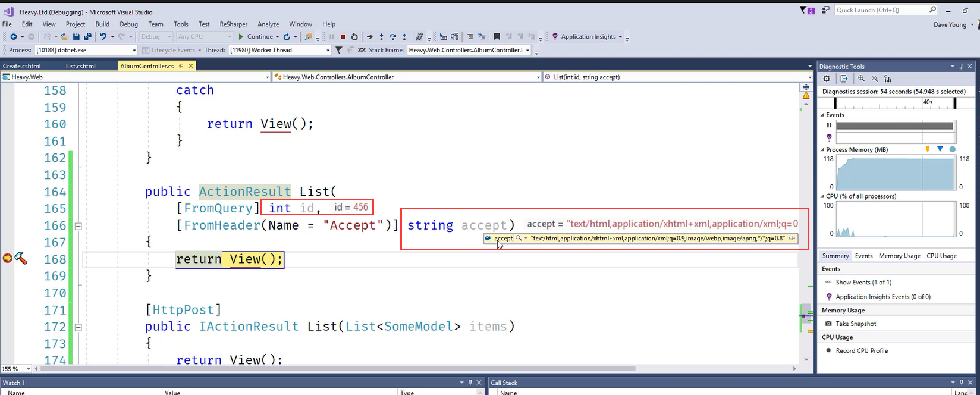Click the thread filter funnel icon
This screenshot has height=395, width=980.
338,51
